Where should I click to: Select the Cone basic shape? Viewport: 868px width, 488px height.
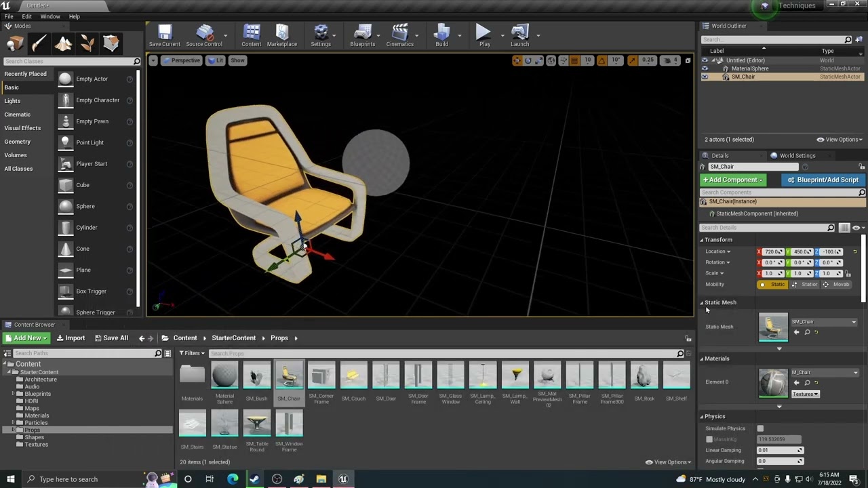click(96, 249)
